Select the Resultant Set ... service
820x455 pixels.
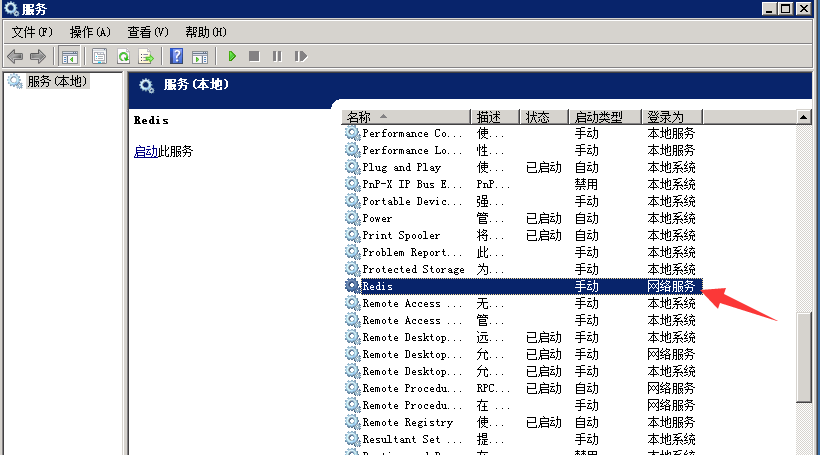(522, 439)
